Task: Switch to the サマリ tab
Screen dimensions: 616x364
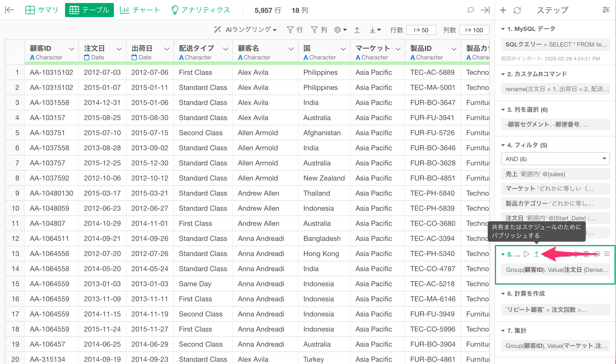Action: pyautogui.click(x=42, y=10)
